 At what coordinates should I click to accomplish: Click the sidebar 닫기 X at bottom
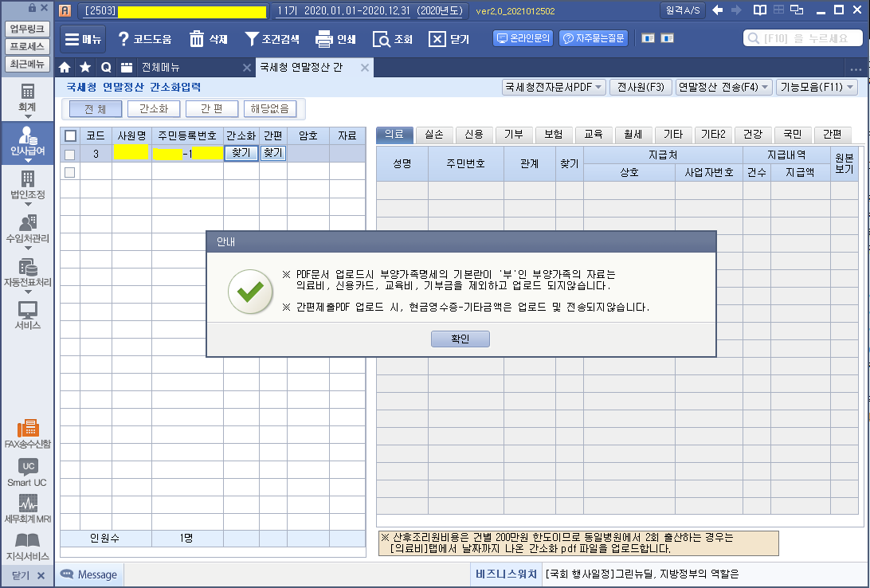pos(41,576)
